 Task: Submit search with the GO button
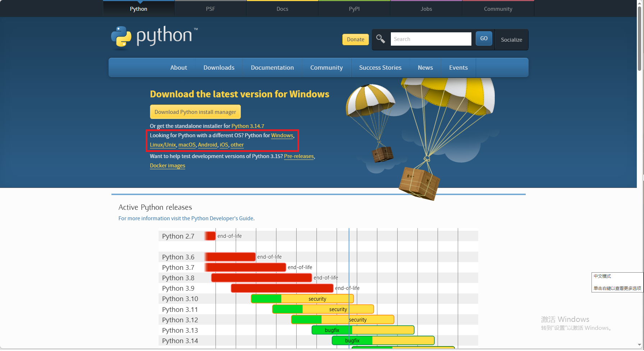(x=484, y=38)
